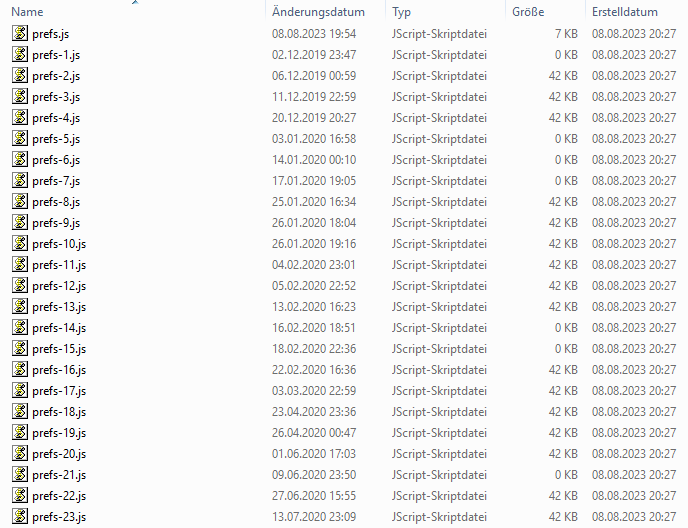
Task: Select the file name prefs-3.js
Action: pyautogui.click(x=56, y=97)
